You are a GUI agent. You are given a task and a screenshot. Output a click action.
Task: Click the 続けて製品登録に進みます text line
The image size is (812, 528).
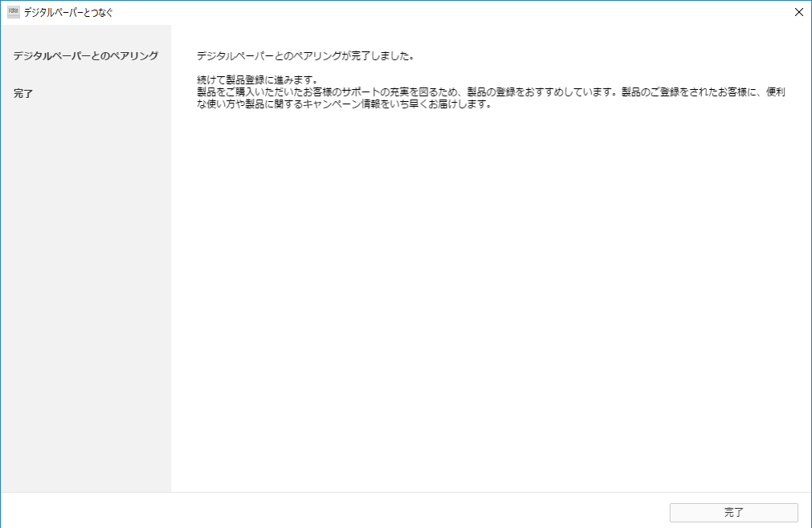(x=258, y=80)
